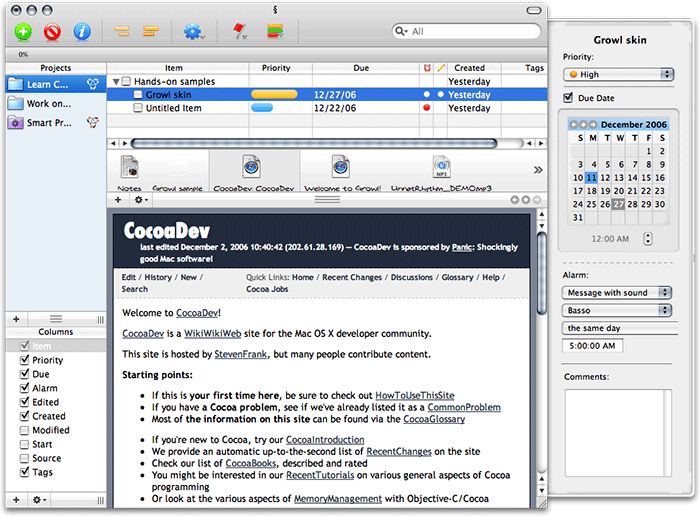Open gear menu below Columns list
This screenshot has width=700, height=516.
pos(39,500)
